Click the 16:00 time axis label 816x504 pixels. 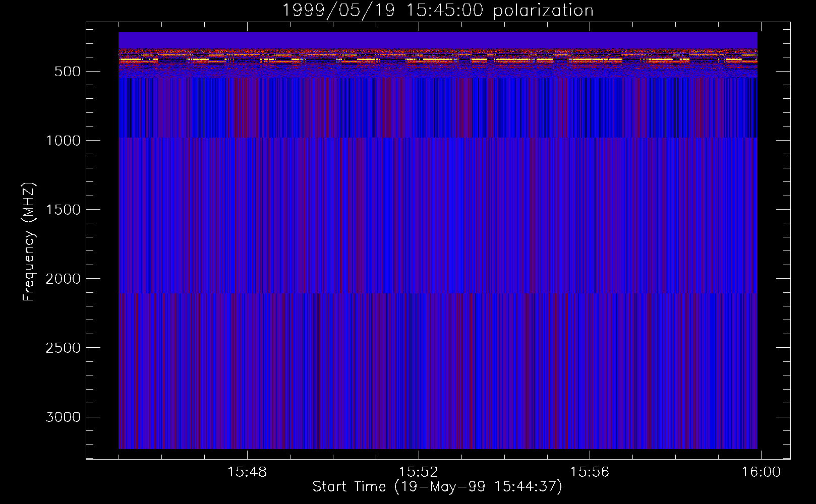[x=761, y=472]
